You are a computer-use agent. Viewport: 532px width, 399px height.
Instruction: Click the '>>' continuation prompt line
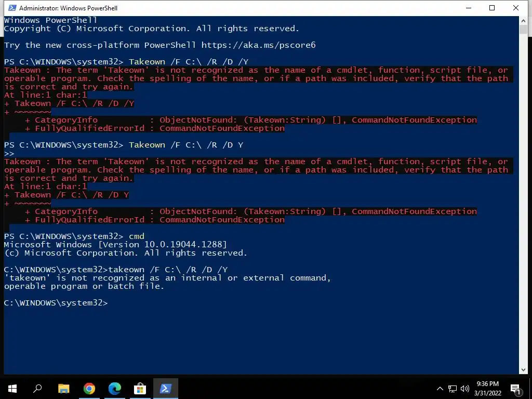[9, 153]
